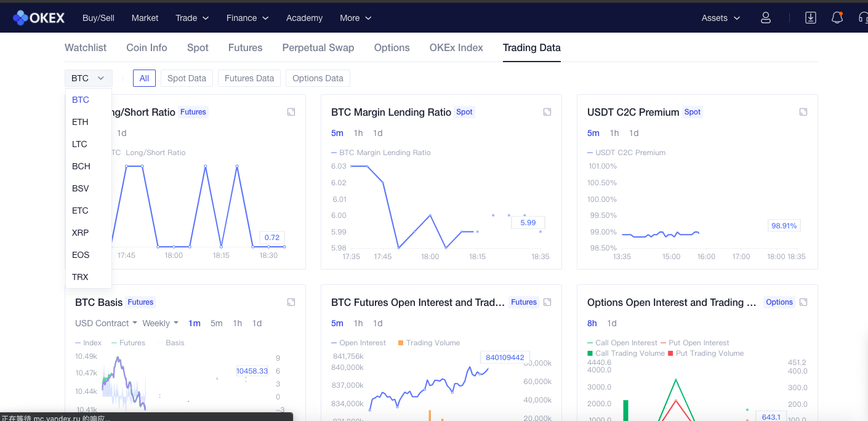Open the USD Contract dropdown
Screen dimensions: 868x421
[x=106, y=323]
